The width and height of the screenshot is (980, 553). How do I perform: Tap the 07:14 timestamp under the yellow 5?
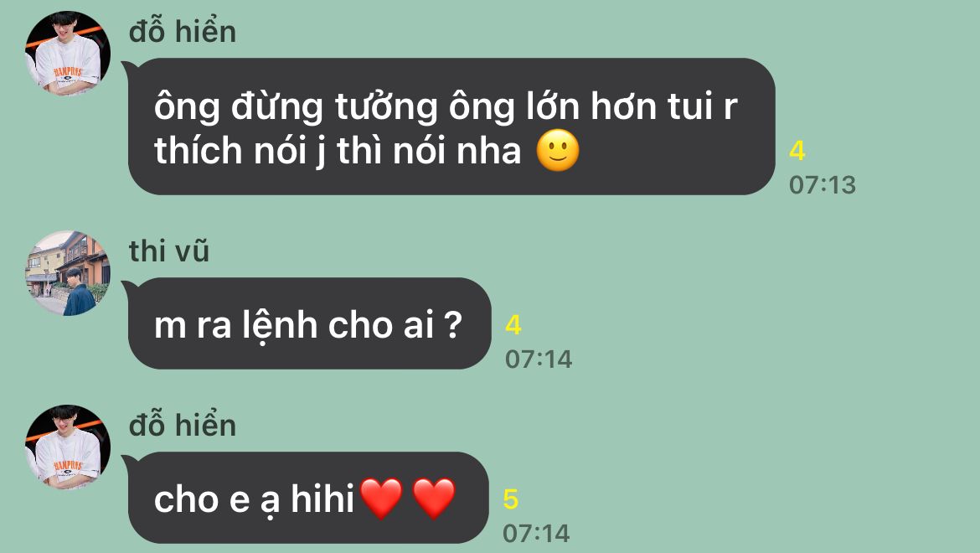pyautogui.click(x=536, y=534)
